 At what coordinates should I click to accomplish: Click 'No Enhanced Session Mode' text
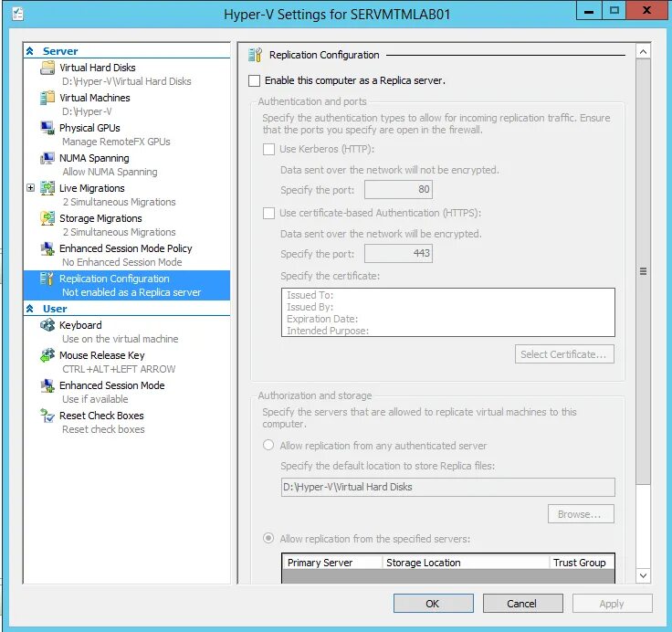pyautogui.click(x=122, y=262)
